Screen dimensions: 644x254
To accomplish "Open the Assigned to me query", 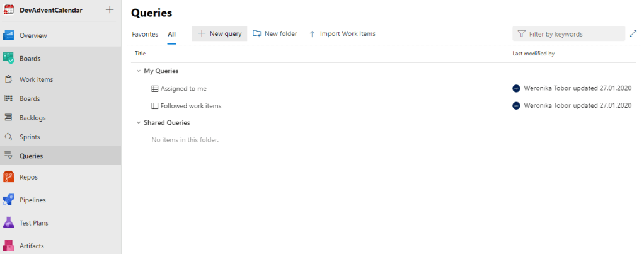I will (x=183, y=89).
